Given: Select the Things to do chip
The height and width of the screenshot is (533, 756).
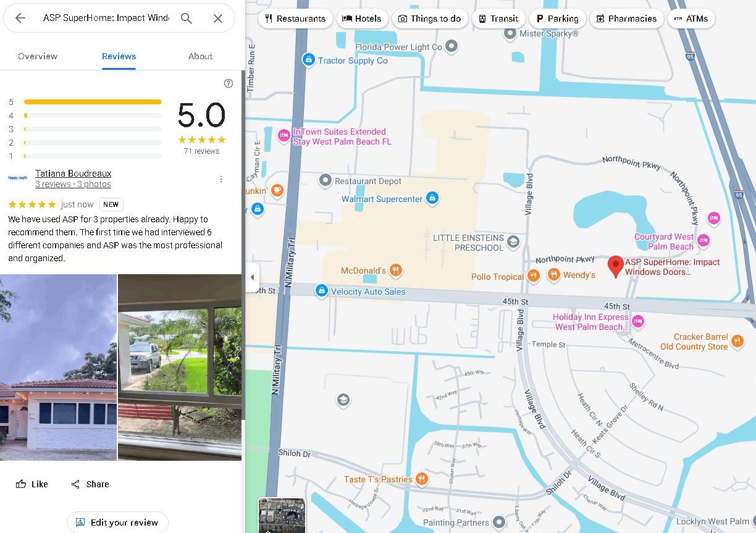Looking at the screenshot, I should point(430,19).
